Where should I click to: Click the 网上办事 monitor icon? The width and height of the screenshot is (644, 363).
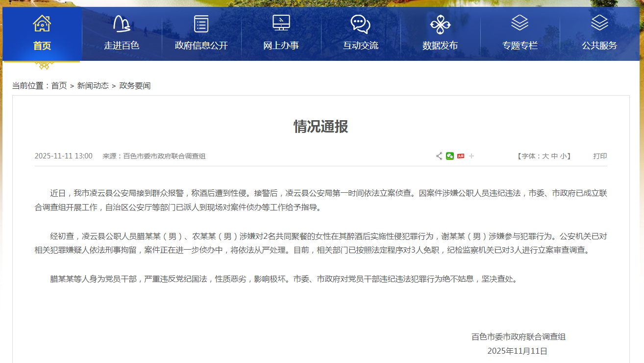pos(281,23)
